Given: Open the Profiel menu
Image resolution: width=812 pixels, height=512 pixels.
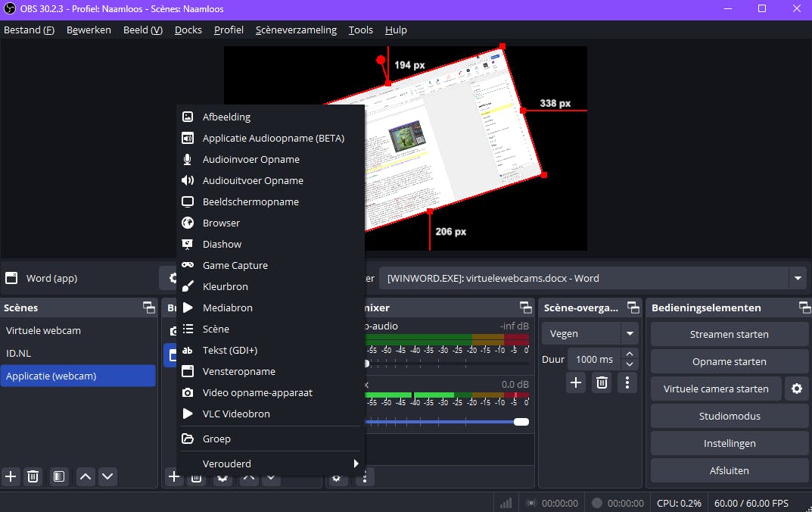Looking at the screenshot, I should pyautogui.click(x=229, y=30).
